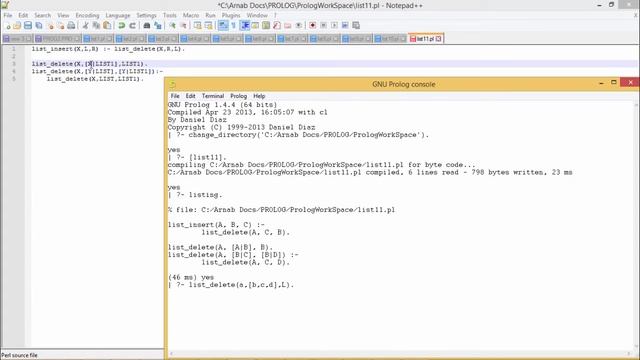Toggle synchronized vertical scrolling icon

point(198,25)
